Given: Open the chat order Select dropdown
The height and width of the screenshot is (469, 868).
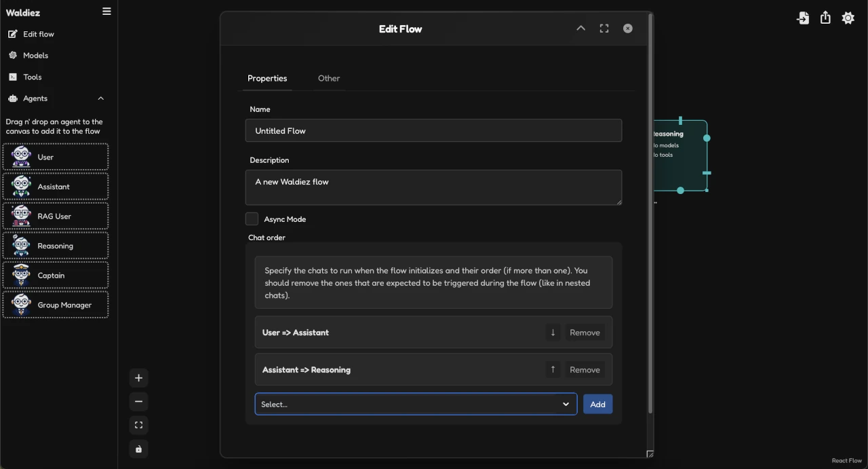Looking at the screenshot, I should click(416, 404).
